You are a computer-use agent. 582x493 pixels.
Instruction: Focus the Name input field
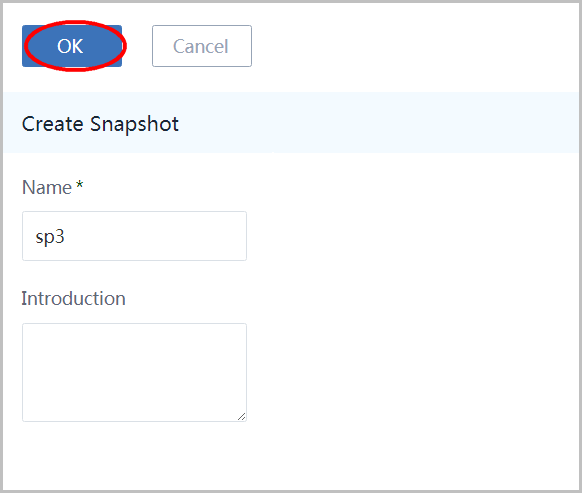click(x=134, y=236)
